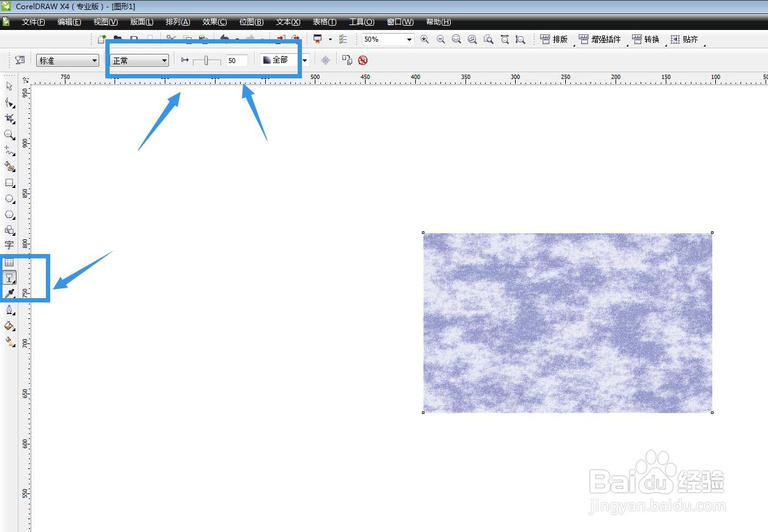Select the blue textured rectangle on canvas
This screenshot has width=768, height=532.
click(x=568, y=323)
